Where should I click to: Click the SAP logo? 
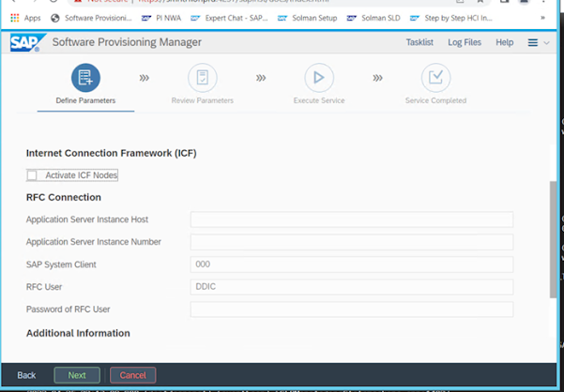pyautogui.click(x=28, y=42)
